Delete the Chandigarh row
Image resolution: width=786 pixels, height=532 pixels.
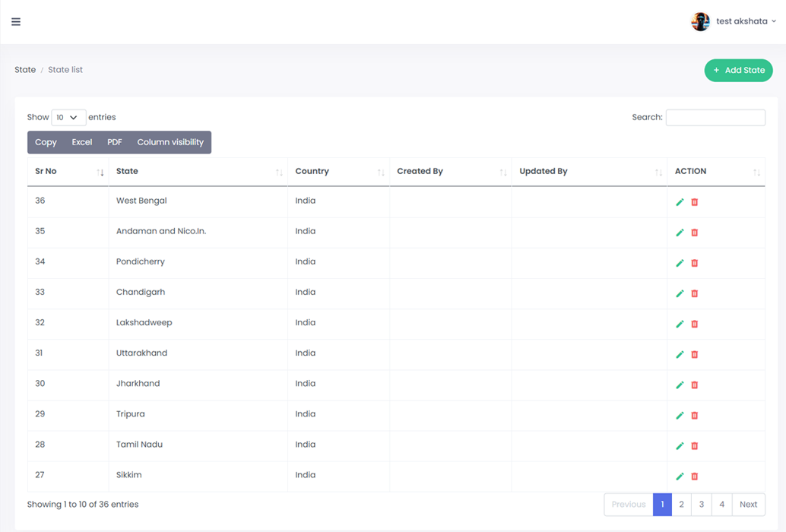point(694,293)
